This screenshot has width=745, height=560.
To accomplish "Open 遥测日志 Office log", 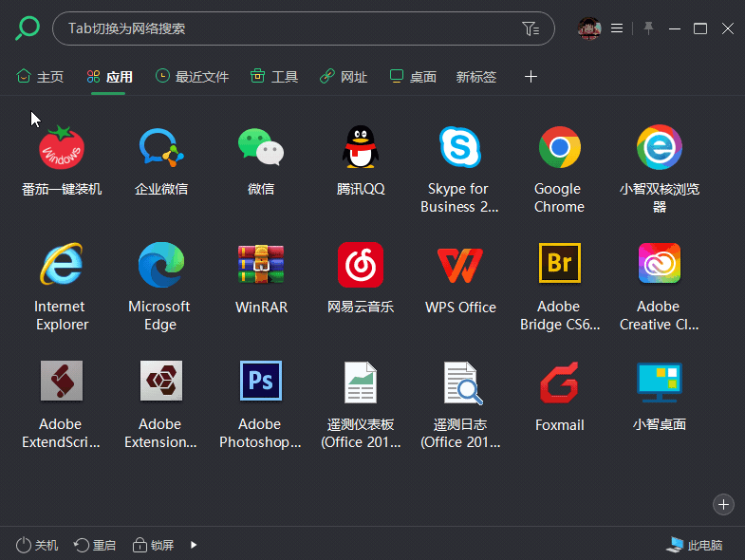I will [x=462, y=383].
